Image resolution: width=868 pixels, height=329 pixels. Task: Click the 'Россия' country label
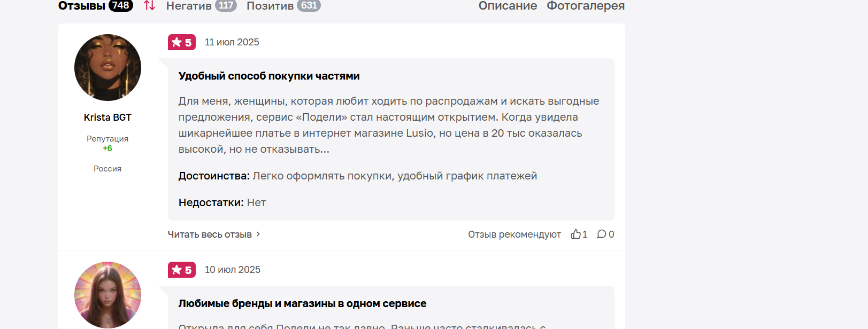pyautogui.click(x=107, y=169)
